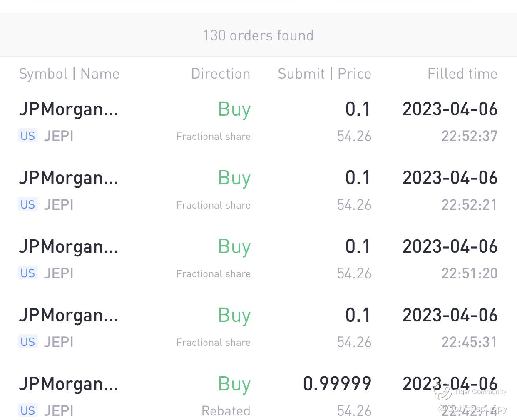The height and width of the screenshot is (420, 517).
Task: Click the green Buy label in first order
Action: tap(234, 109)
